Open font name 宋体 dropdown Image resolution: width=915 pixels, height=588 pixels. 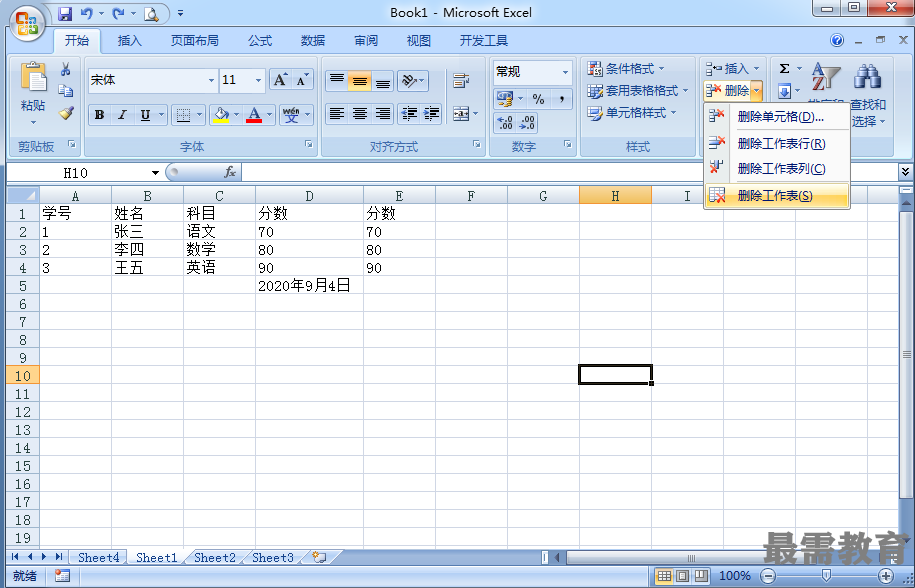211,80
